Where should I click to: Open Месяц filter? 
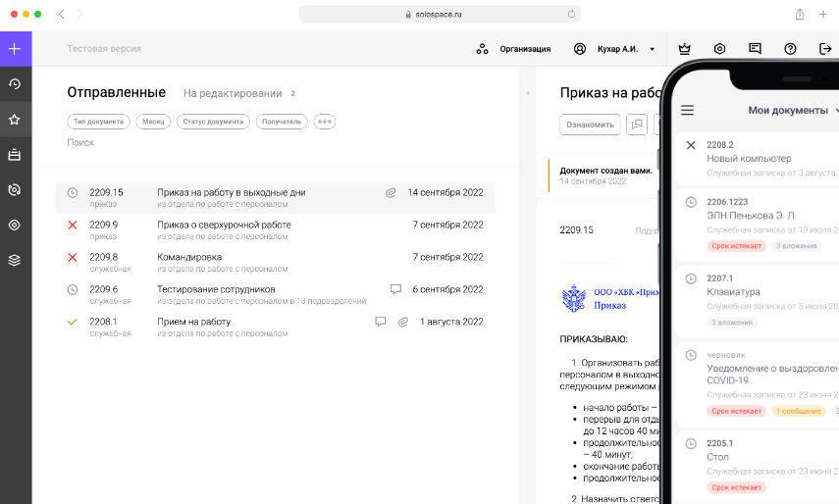(153, 122)
